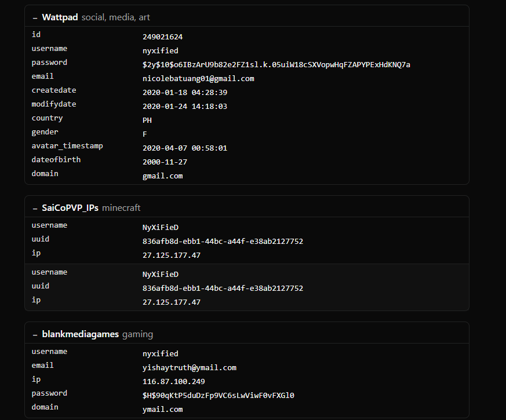The width and height of the screenshot is (506, 420).
Task: Select the country value PH
Action: [x=147, y=120]
